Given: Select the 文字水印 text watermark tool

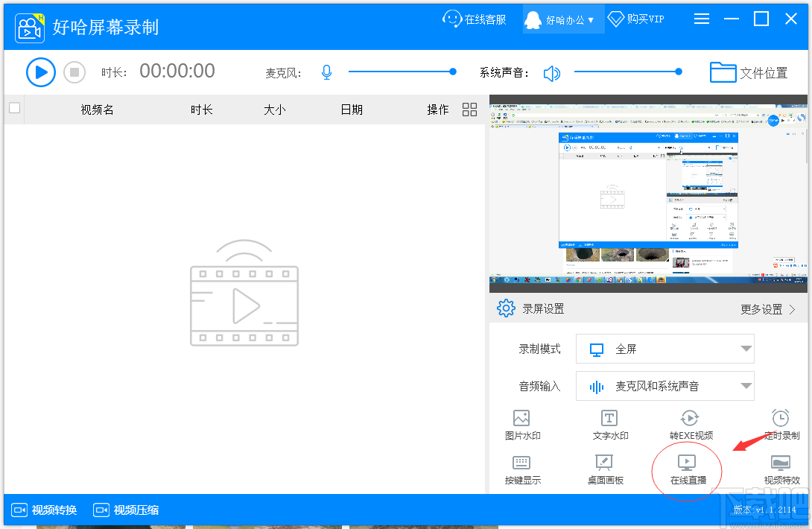Looking at the screenshot, I should 609,425.
